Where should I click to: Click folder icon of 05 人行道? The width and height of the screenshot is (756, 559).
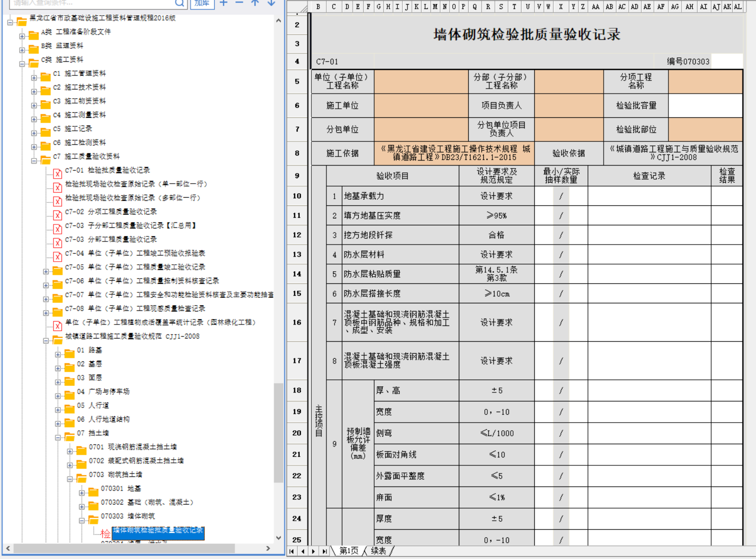click(69, 409)
